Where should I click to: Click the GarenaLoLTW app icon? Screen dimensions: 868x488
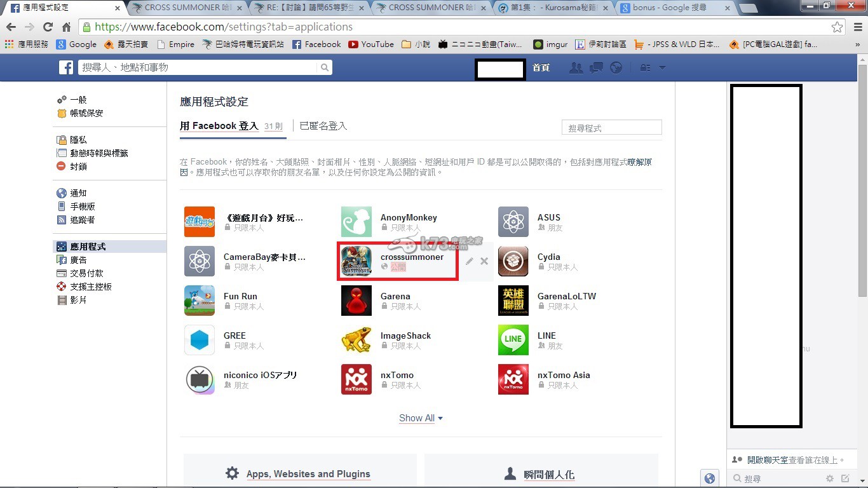513,301
